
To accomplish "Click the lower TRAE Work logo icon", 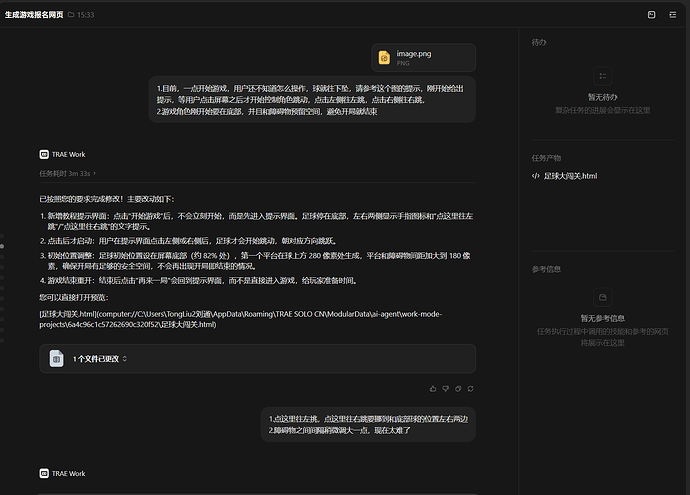I will 44,473.
